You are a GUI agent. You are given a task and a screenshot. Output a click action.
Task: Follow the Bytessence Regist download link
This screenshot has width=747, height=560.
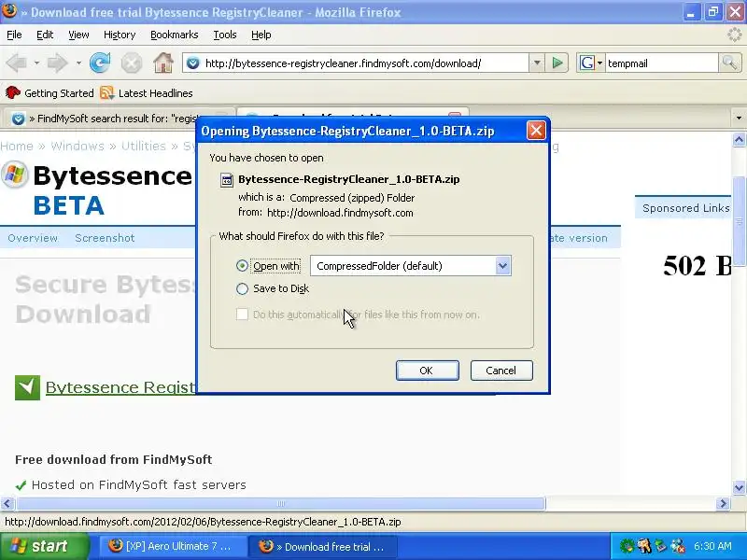pyautogui.click(x=120, y=387)
